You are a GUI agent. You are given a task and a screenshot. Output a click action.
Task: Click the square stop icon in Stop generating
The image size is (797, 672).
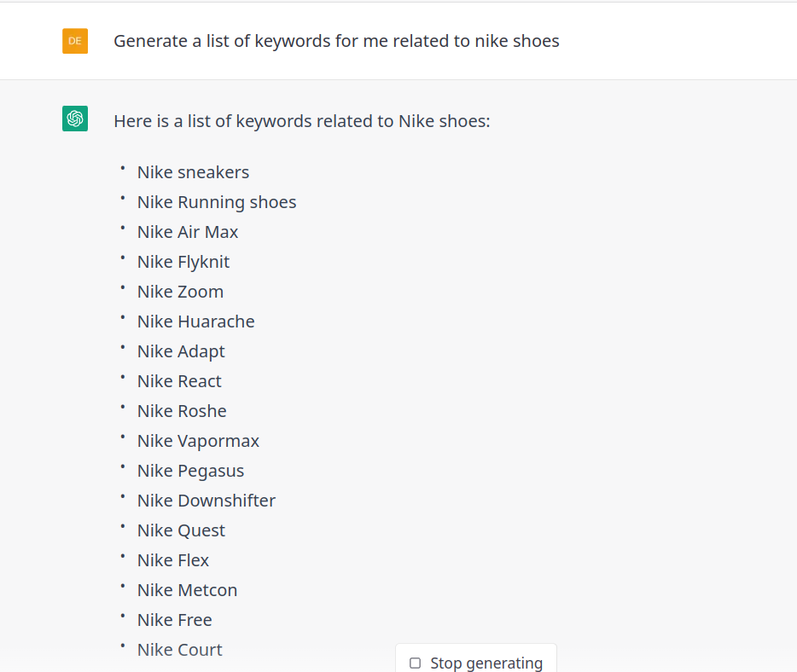click(x=416, y=663)
